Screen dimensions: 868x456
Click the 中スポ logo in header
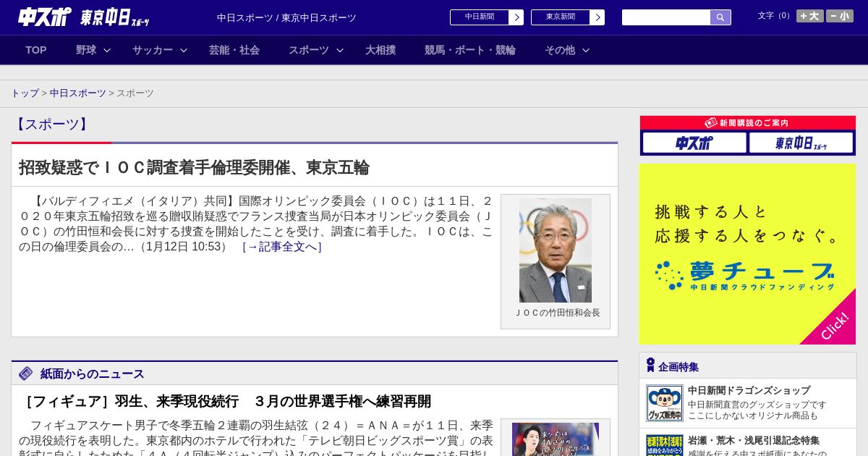45,17
